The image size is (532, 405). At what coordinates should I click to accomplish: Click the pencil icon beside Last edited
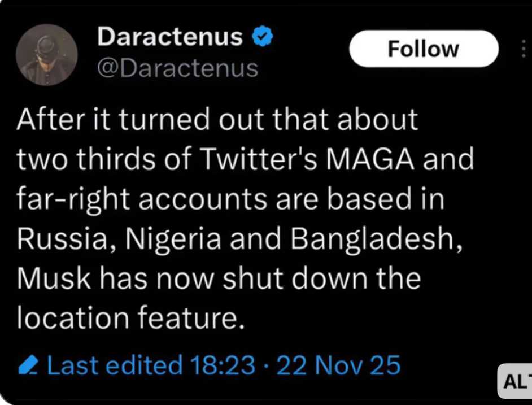(x=27, y=365)
